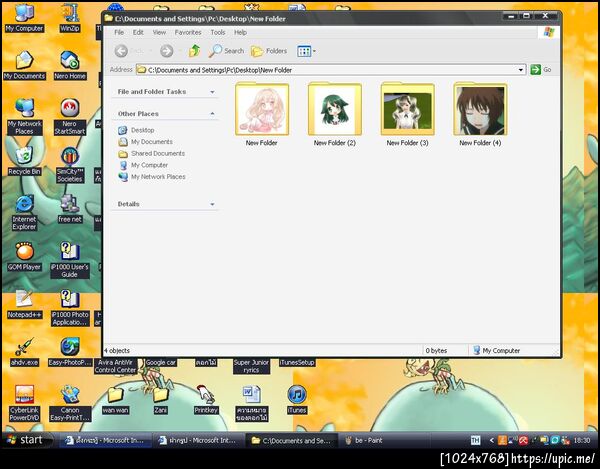Open the Favorites menu
The image size is (600, 469).
click(188, 33)
